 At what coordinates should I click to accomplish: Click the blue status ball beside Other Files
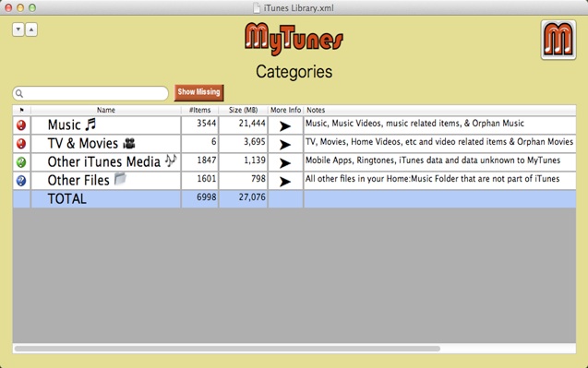[21, 181]
